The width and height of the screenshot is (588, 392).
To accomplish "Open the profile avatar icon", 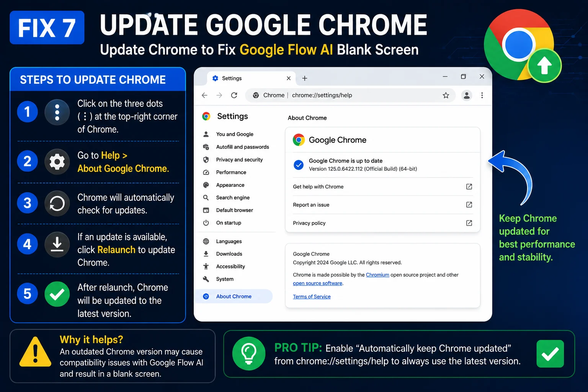I will click(x=467, y=95).
